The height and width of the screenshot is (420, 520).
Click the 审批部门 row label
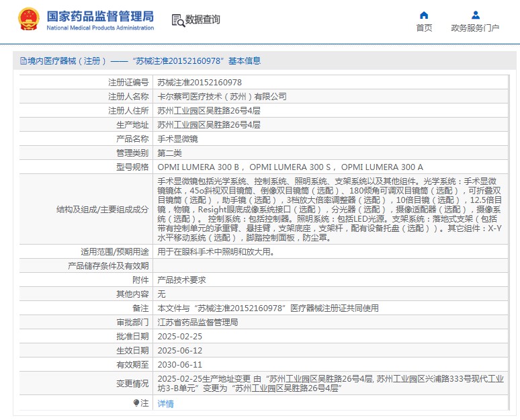tap(132, 322)
